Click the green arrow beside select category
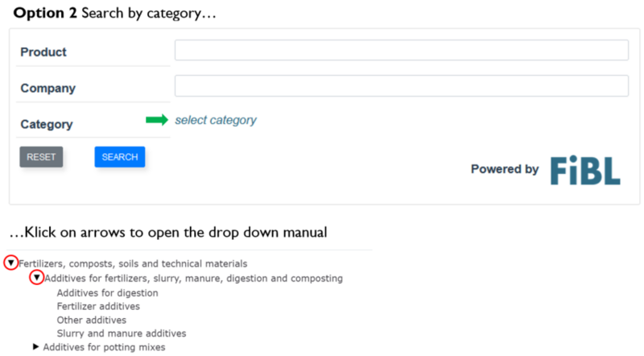Image resolution: width=644 pixels, height=356 pixels. pos(157,120)
